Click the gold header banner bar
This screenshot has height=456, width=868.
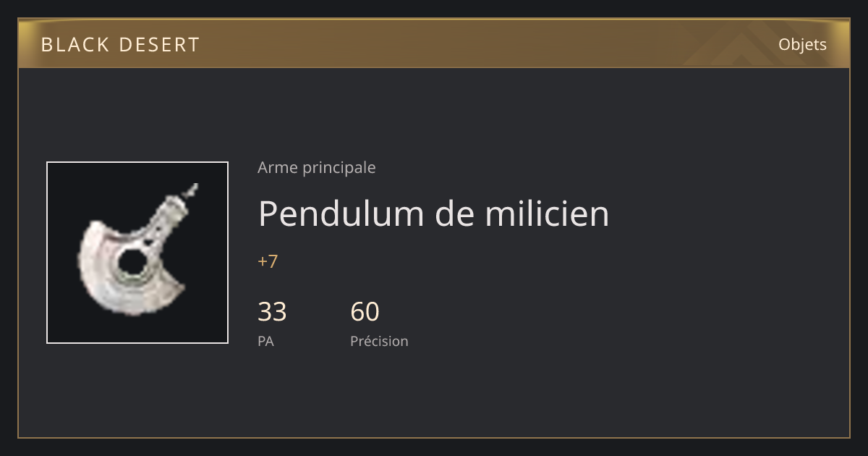tap(434, 43)
